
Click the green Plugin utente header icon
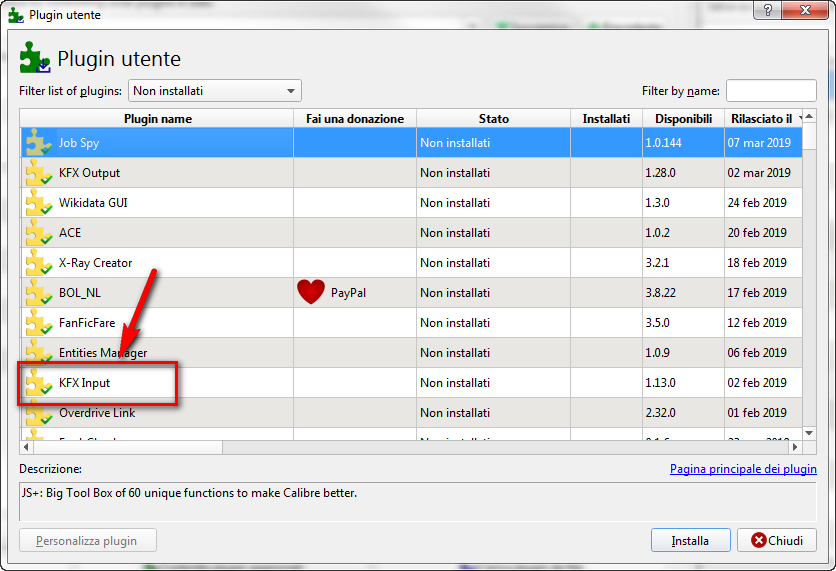pos(35,58)
